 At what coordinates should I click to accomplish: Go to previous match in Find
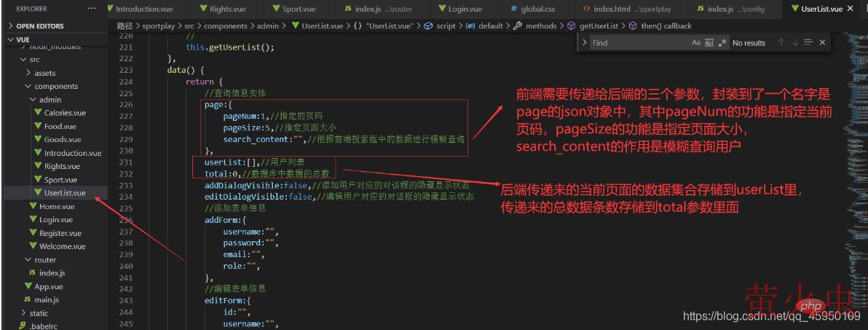[x=782, y=43]
